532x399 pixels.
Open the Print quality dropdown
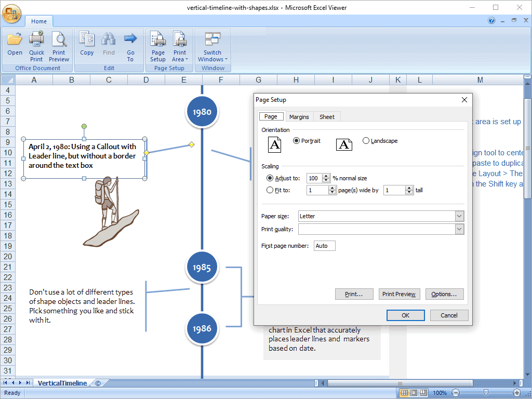click(x=459, y=229)
